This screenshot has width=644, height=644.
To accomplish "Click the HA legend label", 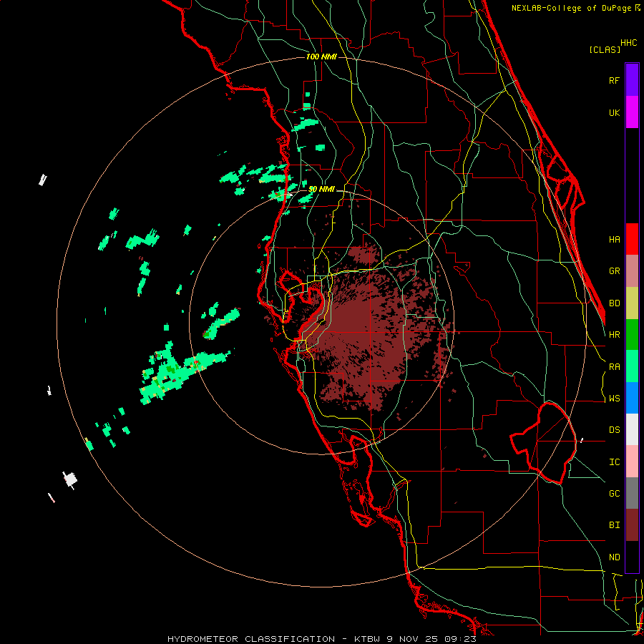I will point(614,240).
